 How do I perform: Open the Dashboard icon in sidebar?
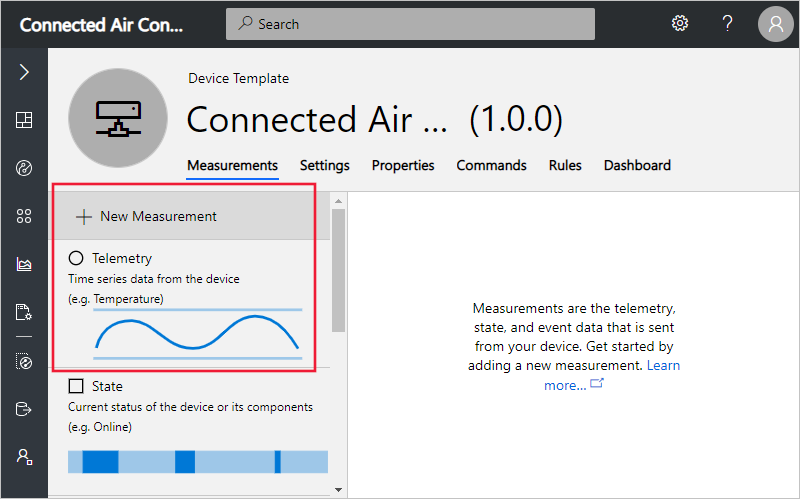tap(24, 120)
